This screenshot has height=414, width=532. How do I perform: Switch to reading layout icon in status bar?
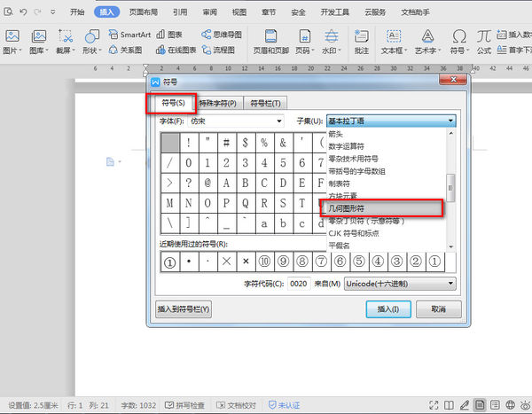[449, 405]
